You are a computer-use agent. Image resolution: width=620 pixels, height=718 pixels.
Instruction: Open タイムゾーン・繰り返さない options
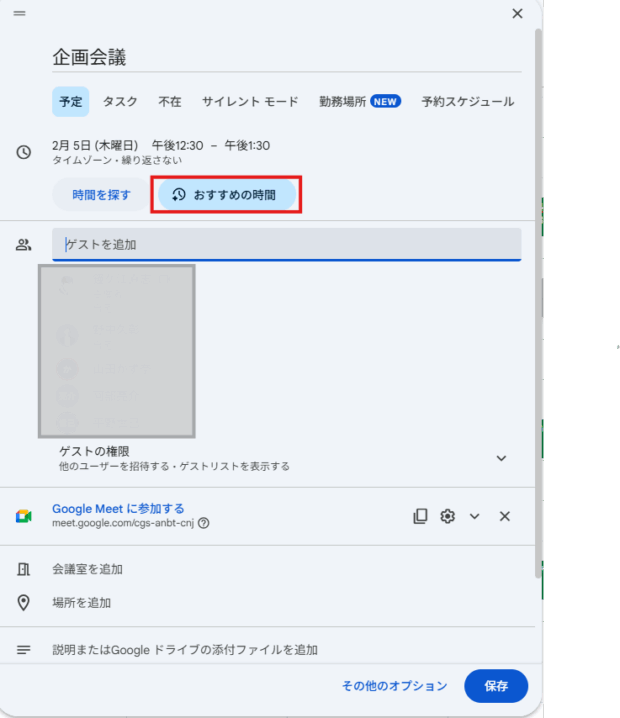point(117,161)
